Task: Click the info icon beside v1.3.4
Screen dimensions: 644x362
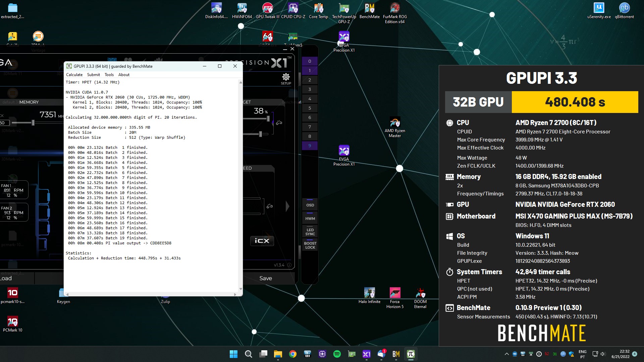Action: click(289, 265)
